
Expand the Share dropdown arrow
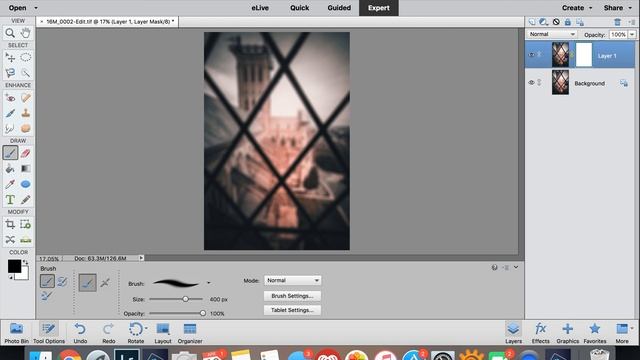[630, 8]
